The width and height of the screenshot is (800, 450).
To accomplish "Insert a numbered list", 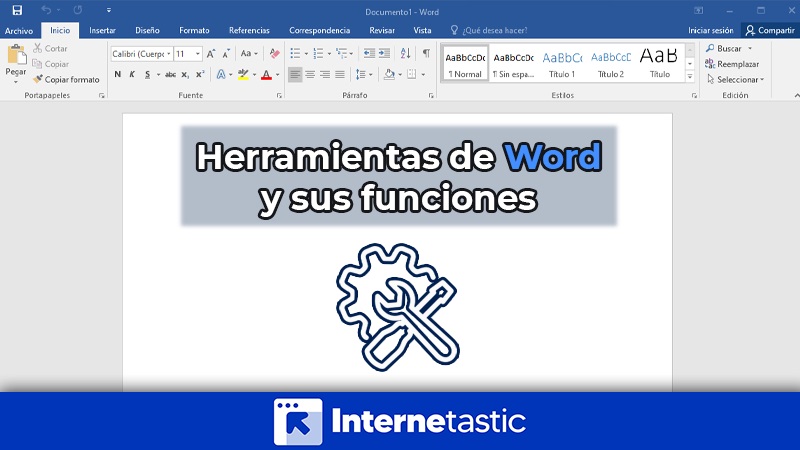I will click(318, 53).
